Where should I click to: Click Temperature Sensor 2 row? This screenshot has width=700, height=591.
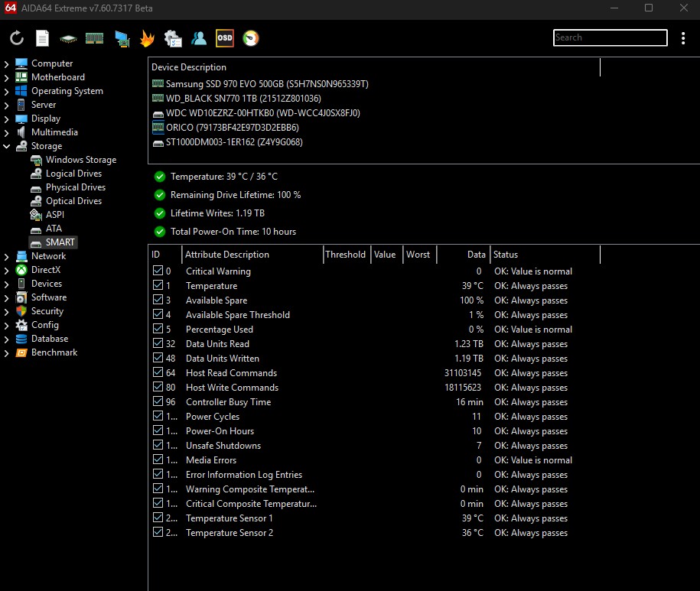pos(374,533)
